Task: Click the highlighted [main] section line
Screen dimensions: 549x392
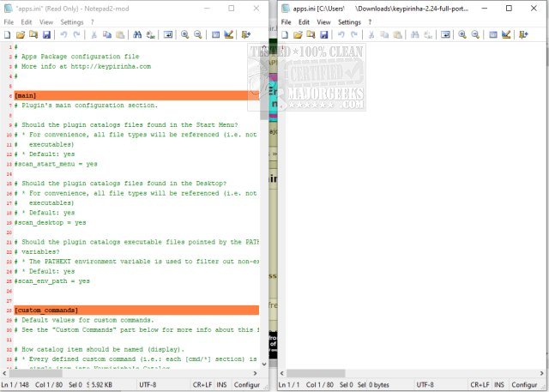Action: point(136,95)
